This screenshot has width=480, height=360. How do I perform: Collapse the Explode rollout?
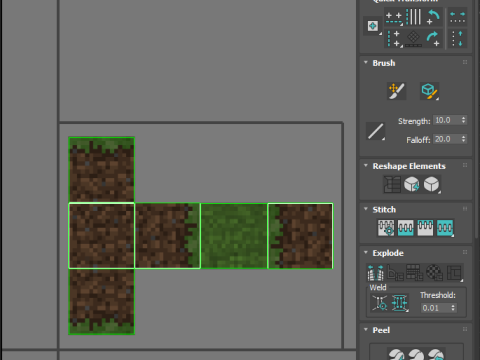(366, 253)
